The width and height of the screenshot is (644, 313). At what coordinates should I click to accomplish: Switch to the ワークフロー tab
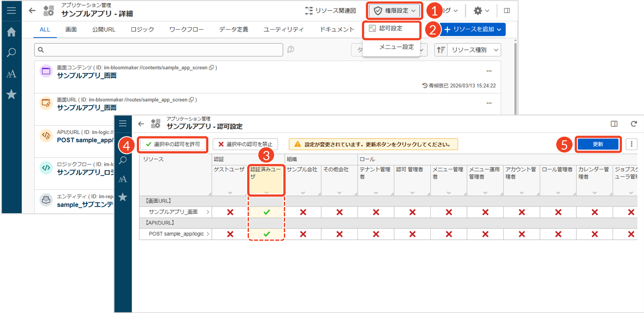tap(186, 30)
